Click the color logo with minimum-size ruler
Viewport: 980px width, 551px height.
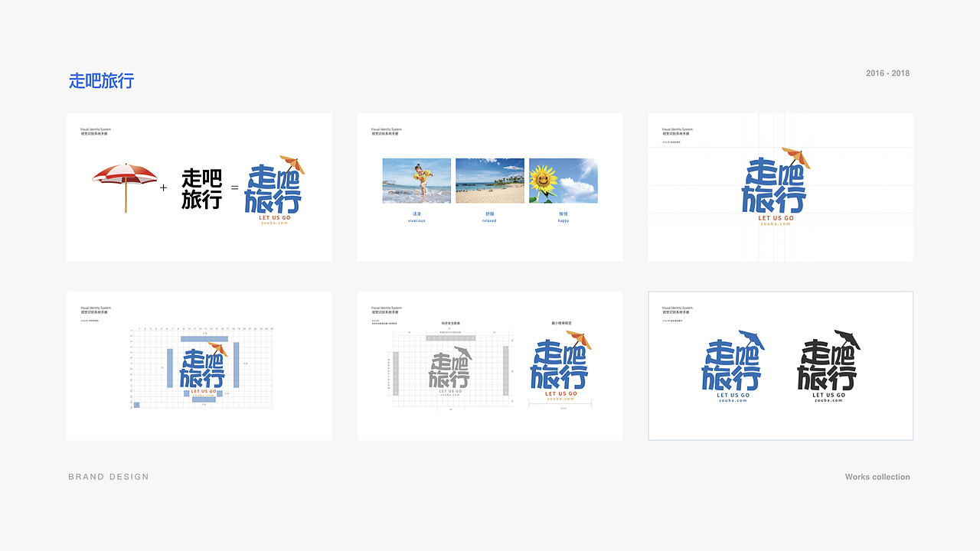click(x=560, y=367)
